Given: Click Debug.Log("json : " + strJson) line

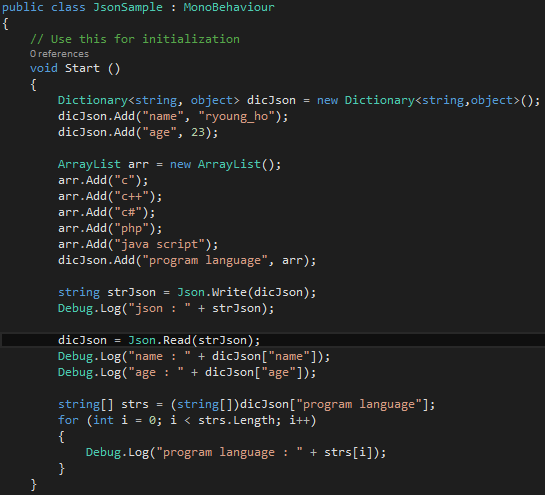Looking at the screenshot, I should coord(166,308).
